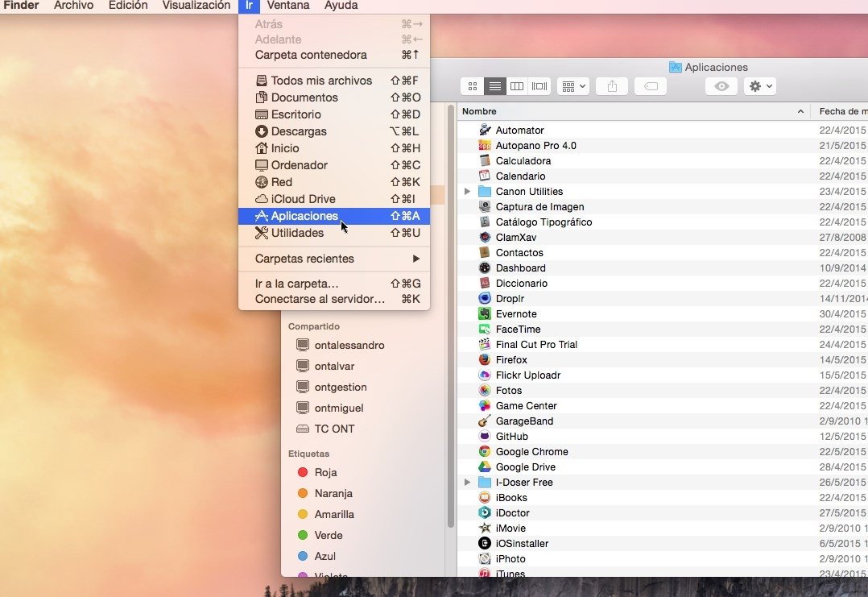Expand the Canon Utilities folder
The width and height of the screenshot is (868, 597).
[467, 191]
